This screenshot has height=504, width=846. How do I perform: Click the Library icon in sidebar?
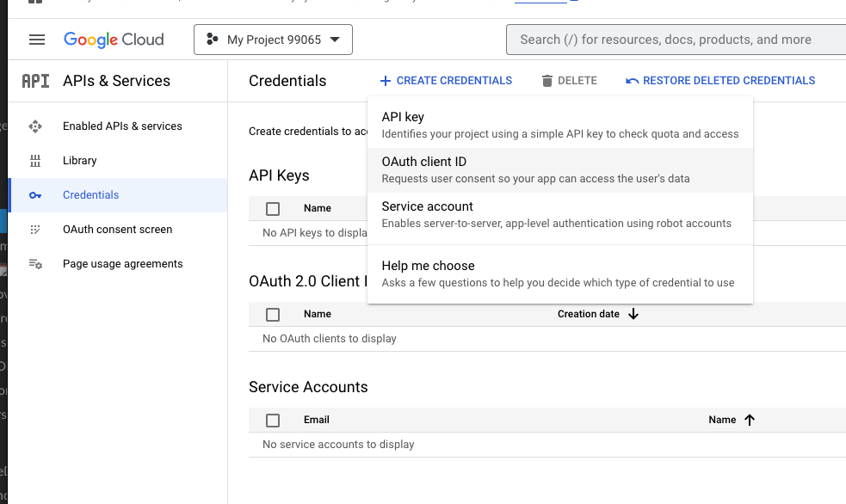[x=35, y=161]
